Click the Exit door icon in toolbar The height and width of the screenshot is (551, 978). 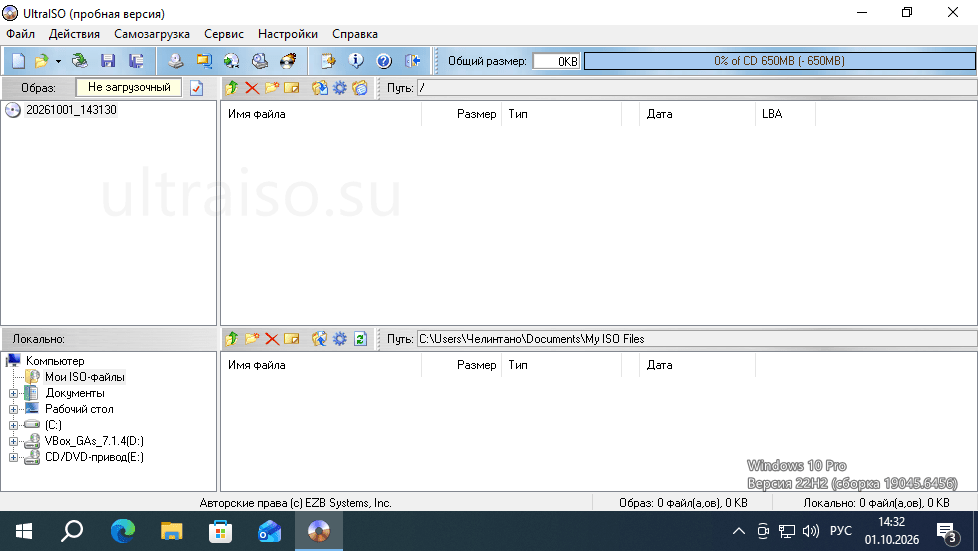[x=412, y=61]
